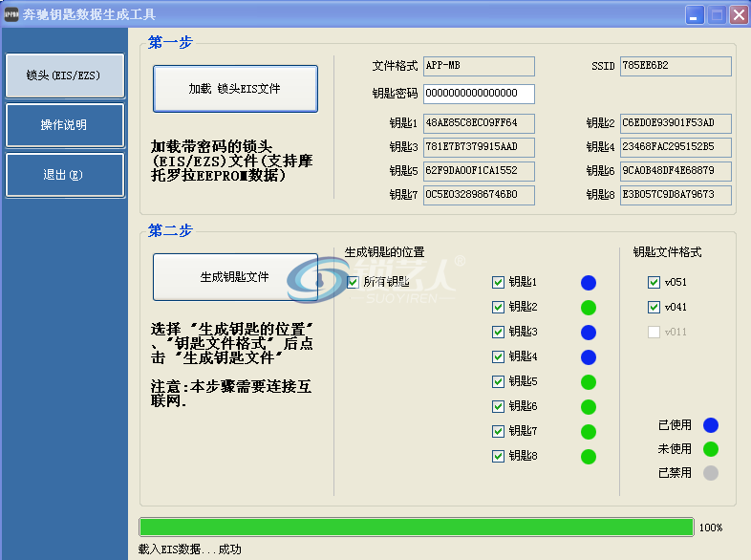The height and width of the screenshot is (560, 751).
Task: Click the 钥匙8 field E3B057C9D8A79673
Action: [676, 196]
